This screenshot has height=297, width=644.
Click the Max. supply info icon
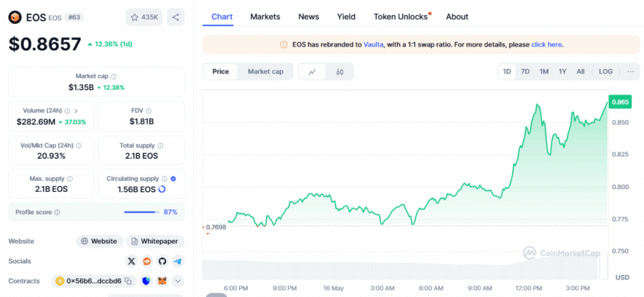click(70, 179)
